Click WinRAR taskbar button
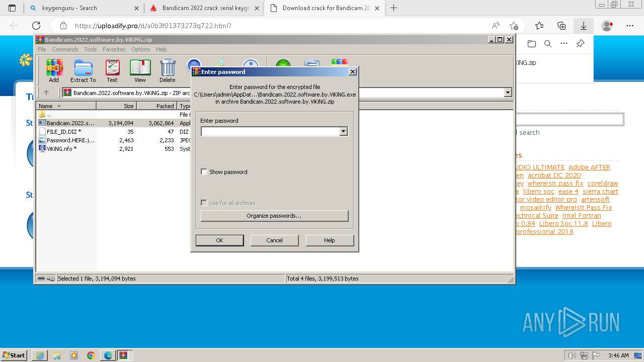 (x=123, y=355)
